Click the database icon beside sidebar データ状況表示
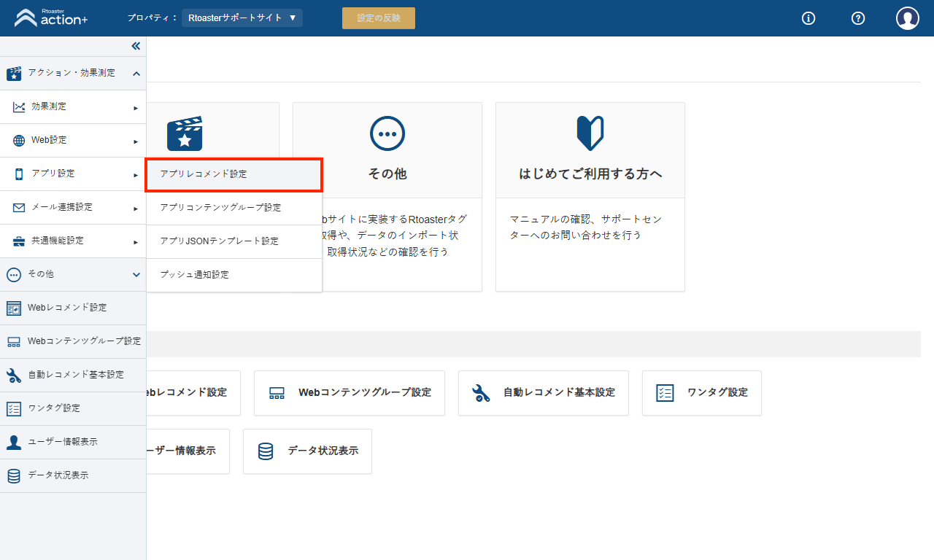The height and width of the screenshot is (560, 934). tap(13, 475)
